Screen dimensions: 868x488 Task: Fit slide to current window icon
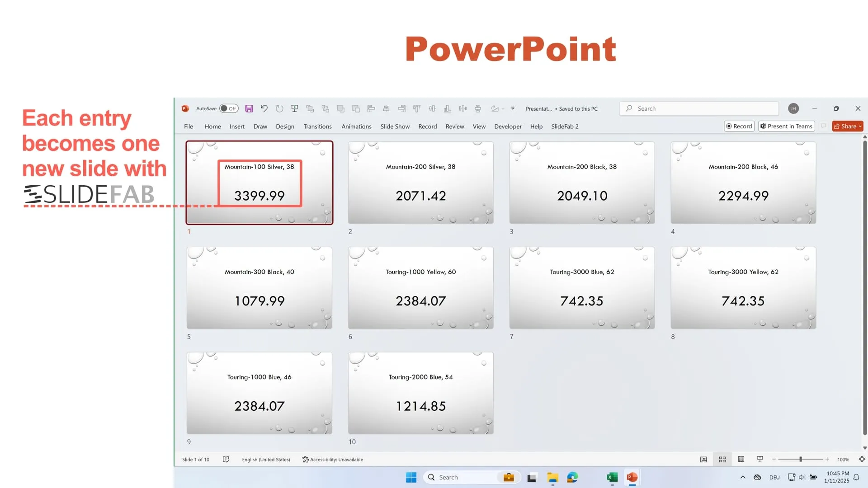(862, 460)
